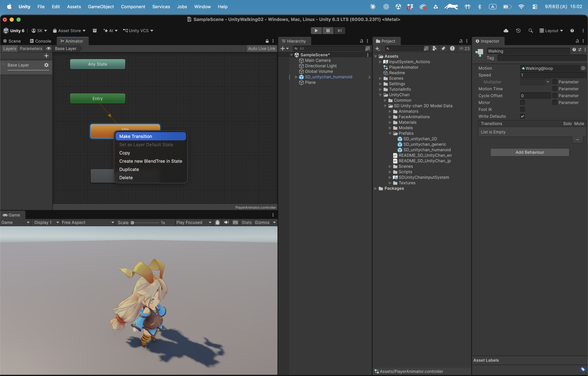Screen dimensions: 588x376
Task: Adjust the Game view Scale slider
Action: coord(145,222)
